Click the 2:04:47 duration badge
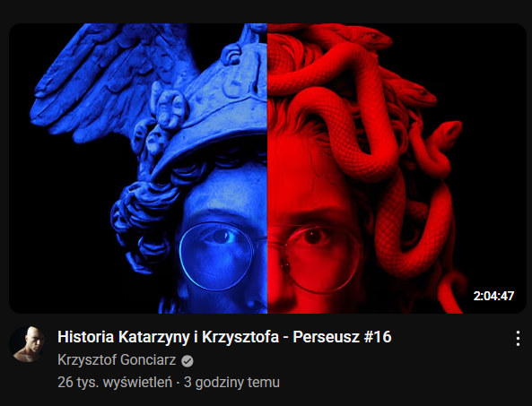This screenshot has width=532, height=406. coord(493,296)
